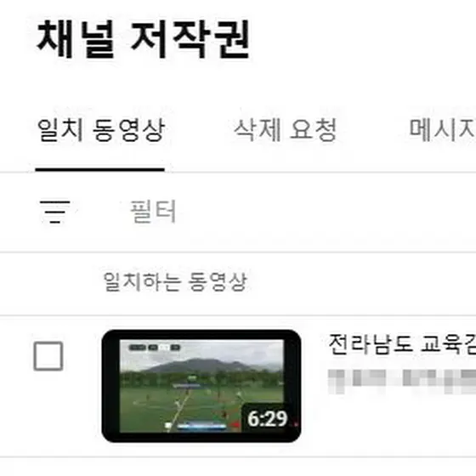Click the blue progress bar inside the thumbnail
The image size is (476, 476).
coord(202,427)
